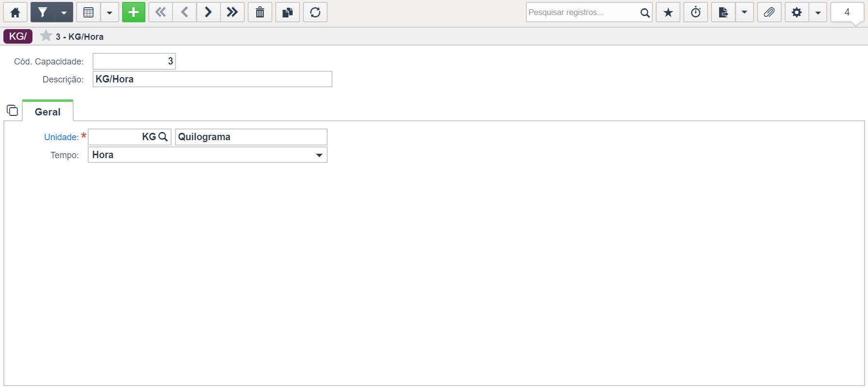Duplicate the current record

[x=288, y=13]
